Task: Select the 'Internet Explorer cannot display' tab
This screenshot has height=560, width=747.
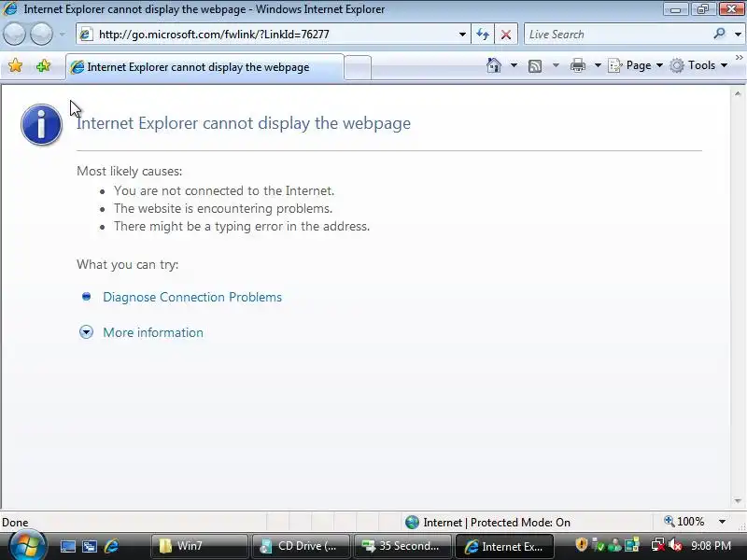Action: point(204,67)
